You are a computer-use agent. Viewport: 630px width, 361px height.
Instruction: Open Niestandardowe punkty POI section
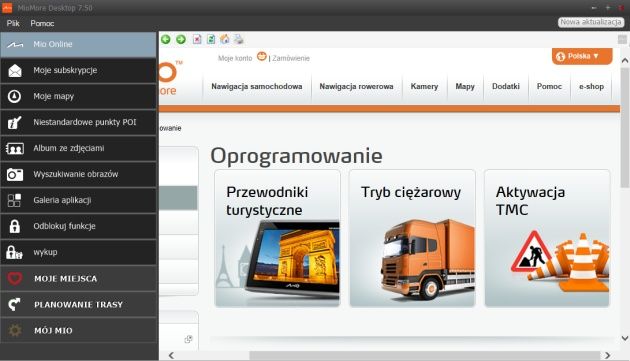tap(78, 122)
